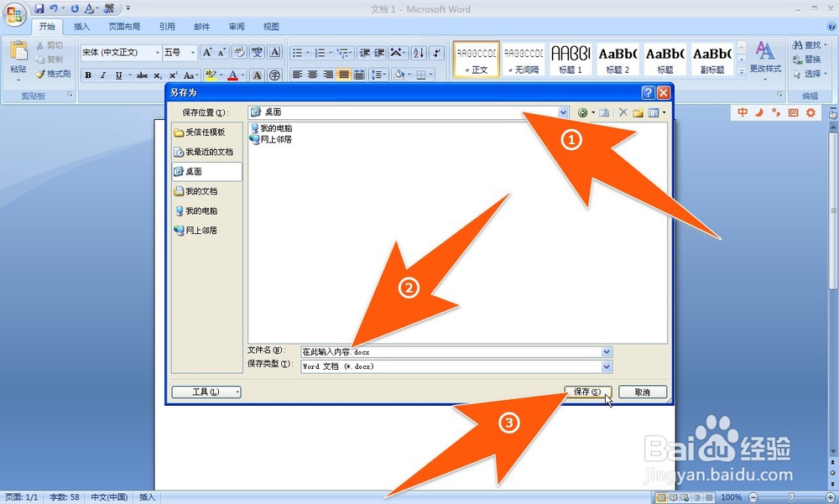
Task: Click the Create New Folder icon
Action: (x=638, y=112)
